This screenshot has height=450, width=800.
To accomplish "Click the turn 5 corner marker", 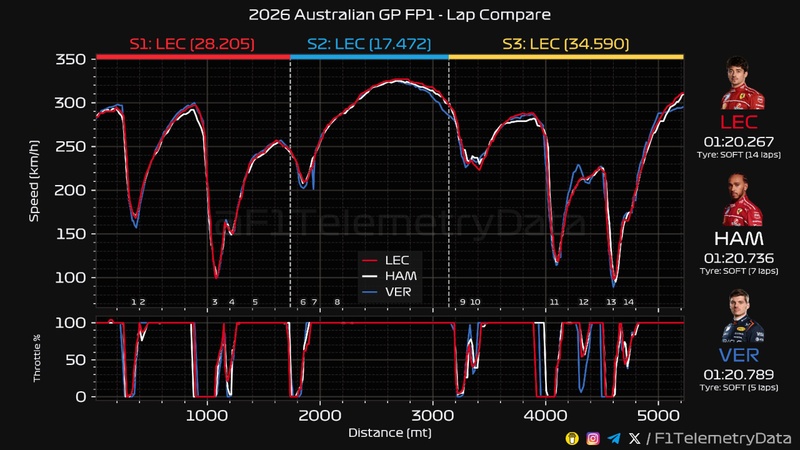I will 255,302.
